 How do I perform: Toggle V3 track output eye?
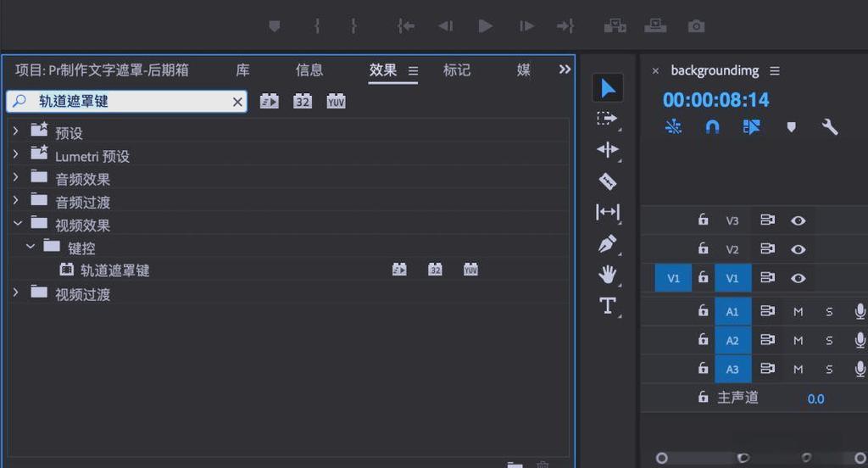click(x=798, y=220)
